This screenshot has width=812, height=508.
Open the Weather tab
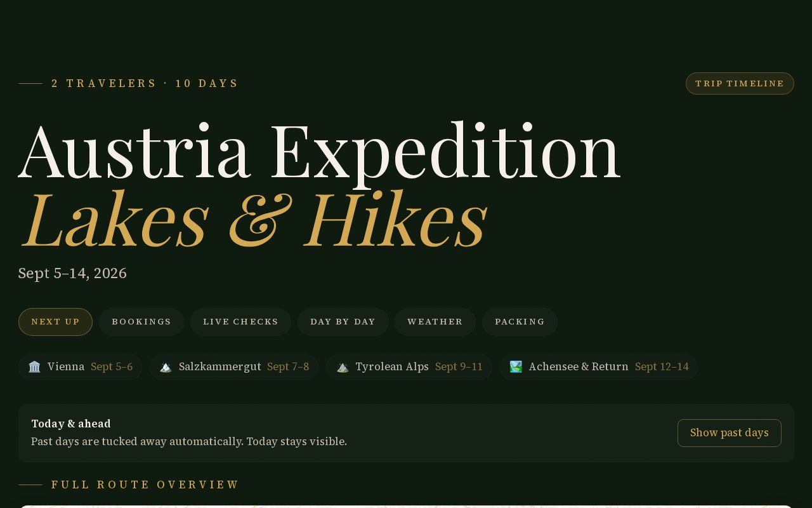(435, 322)
